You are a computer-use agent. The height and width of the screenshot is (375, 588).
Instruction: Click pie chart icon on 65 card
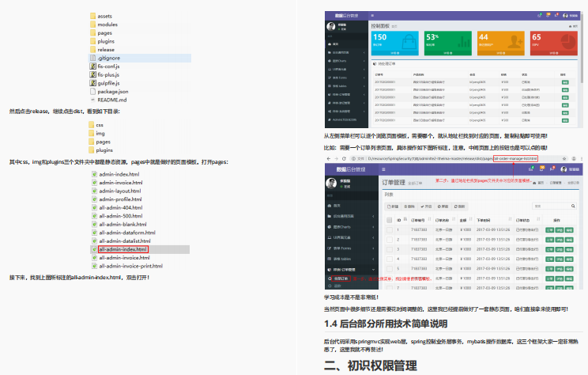click(569, 41)
